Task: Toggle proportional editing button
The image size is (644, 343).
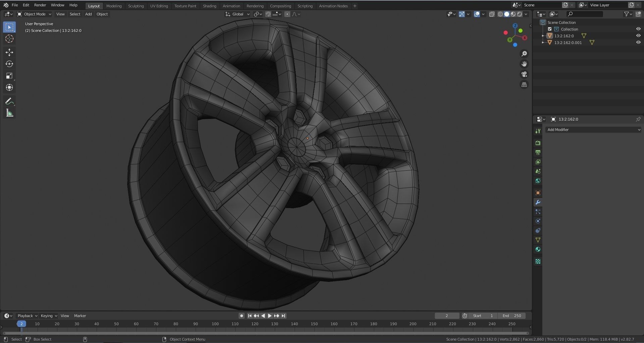Action: (287, 14)
